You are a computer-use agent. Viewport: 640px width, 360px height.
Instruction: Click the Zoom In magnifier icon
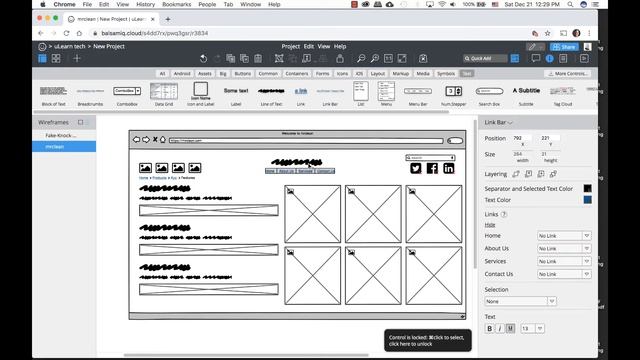pos(374,58)
